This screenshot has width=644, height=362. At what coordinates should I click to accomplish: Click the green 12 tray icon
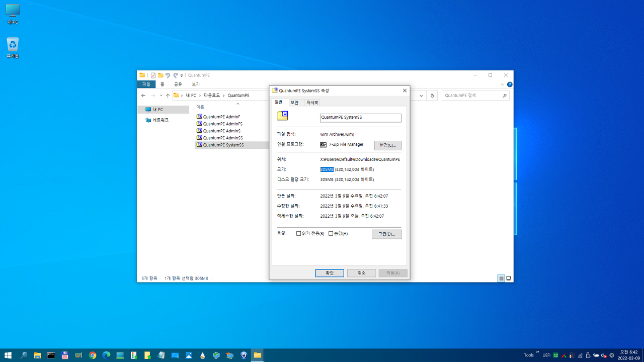[555, 355]
